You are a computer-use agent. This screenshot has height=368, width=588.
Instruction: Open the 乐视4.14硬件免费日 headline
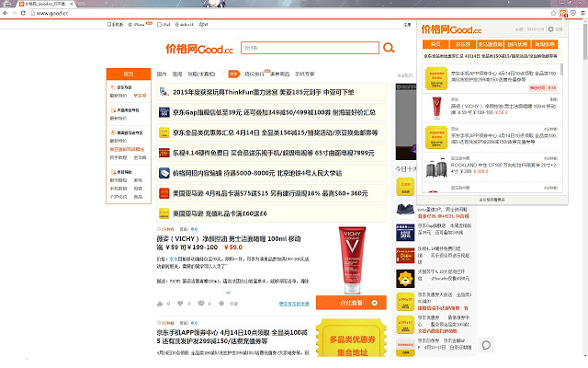coord(274,153)
